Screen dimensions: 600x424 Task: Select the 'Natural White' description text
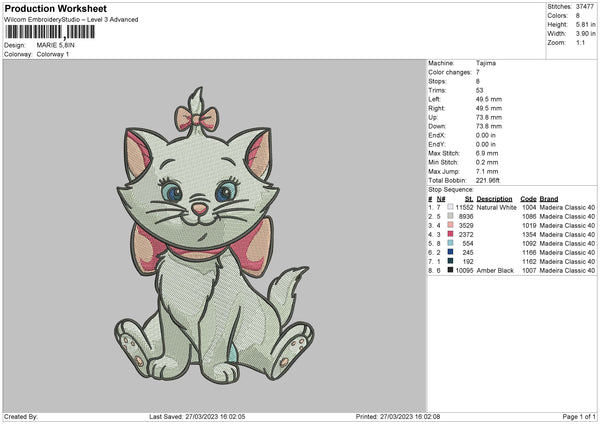tap(496, 207)
